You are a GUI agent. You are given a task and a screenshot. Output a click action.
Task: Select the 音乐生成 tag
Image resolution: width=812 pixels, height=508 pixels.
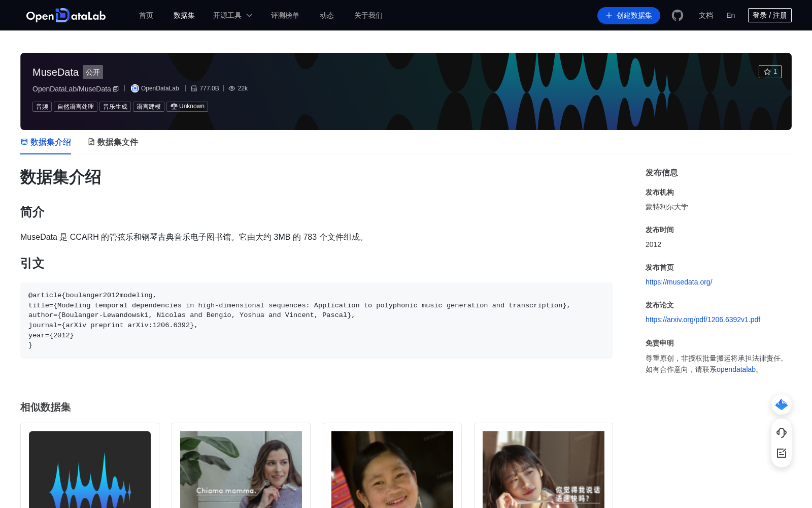click(x=115, y=107)
